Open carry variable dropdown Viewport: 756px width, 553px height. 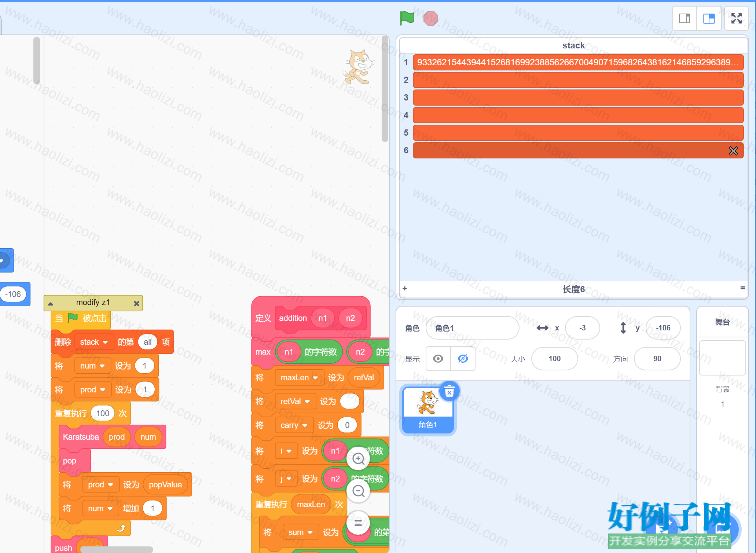click(294, 425)
